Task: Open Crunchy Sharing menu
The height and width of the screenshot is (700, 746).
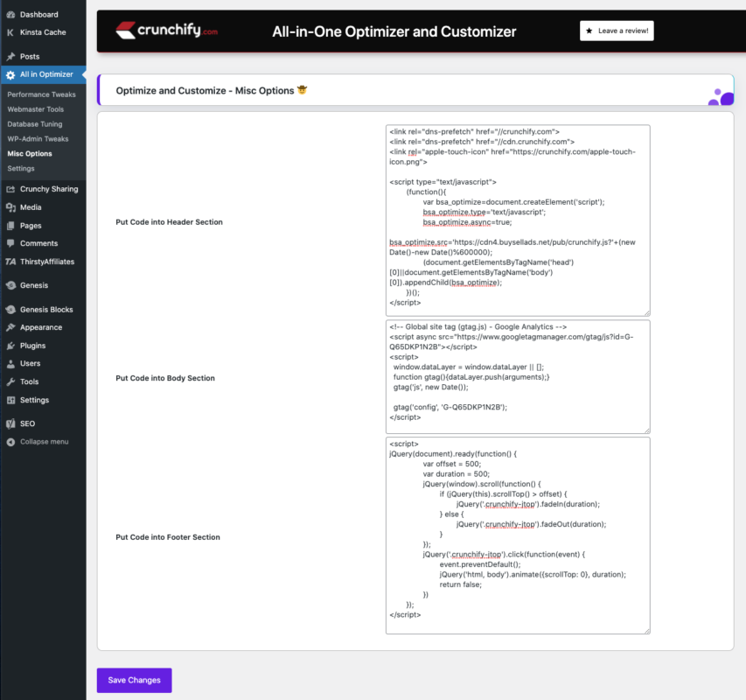Action: (x=44, y=189)
